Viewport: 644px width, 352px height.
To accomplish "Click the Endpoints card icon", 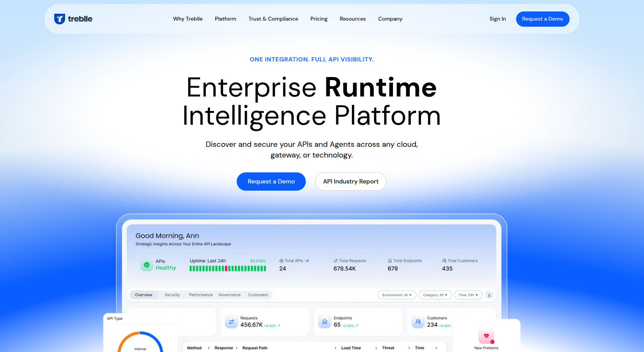I will (x=324, y=322).
